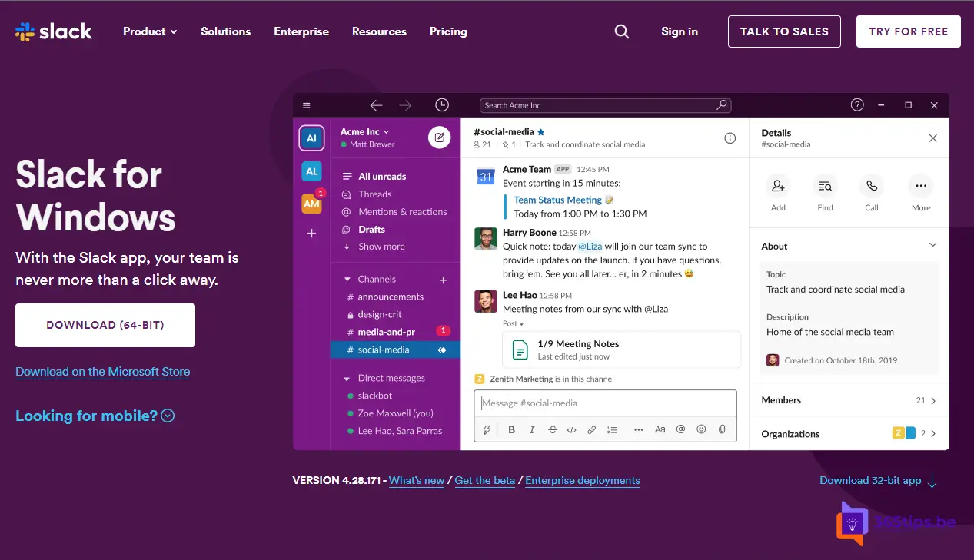The width and height of the screenshot is (974, 560).
Task: Open the Resources menu item
Action: [379, 31]
